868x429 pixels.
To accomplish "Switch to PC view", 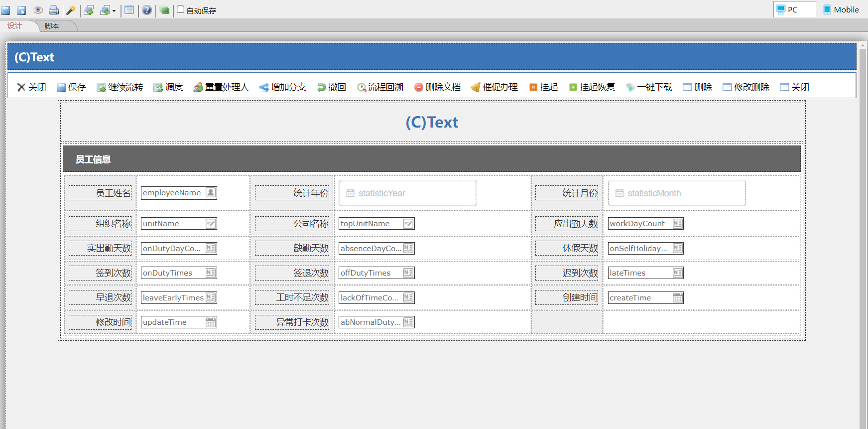I will click(x=795, y=9).
